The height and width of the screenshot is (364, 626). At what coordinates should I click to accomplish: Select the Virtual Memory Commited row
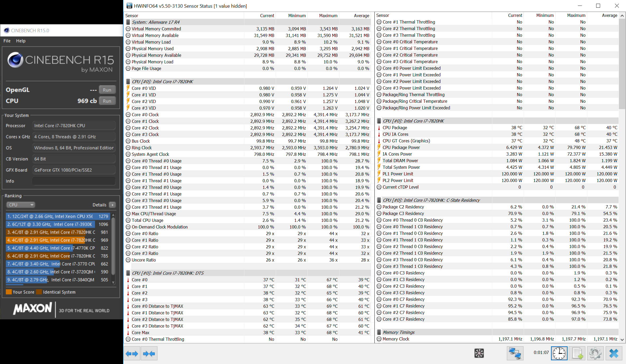[x=248, y=29]
